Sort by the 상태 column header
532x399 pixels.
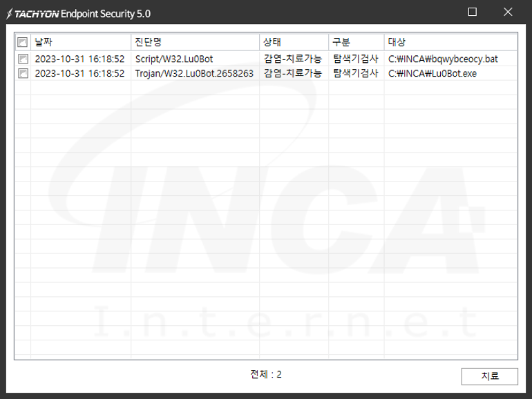294,42
